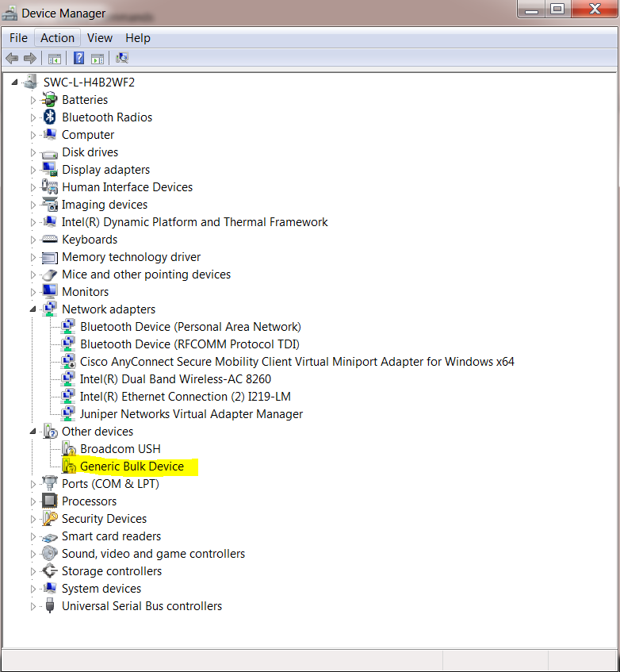Click the Universal Serial Bus controllers icon
The height and width of the screenshot is (672, 620).
50,605
